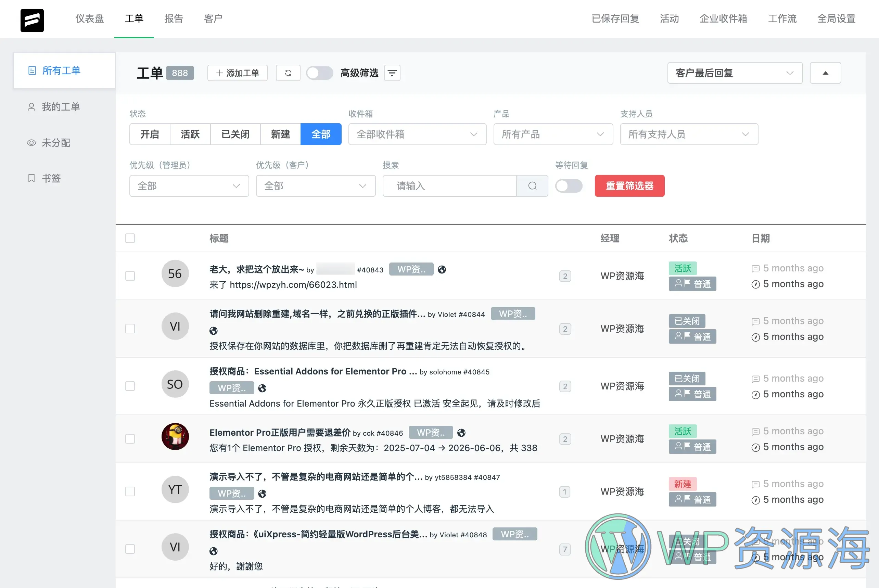Open the 企业收件箱 menu item
879x588 pixels.
click(x=723, y=18)
